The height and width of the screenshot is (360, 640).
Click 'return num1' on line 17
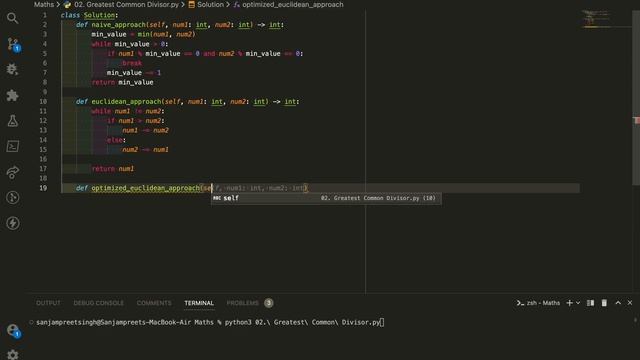(113, 169)
